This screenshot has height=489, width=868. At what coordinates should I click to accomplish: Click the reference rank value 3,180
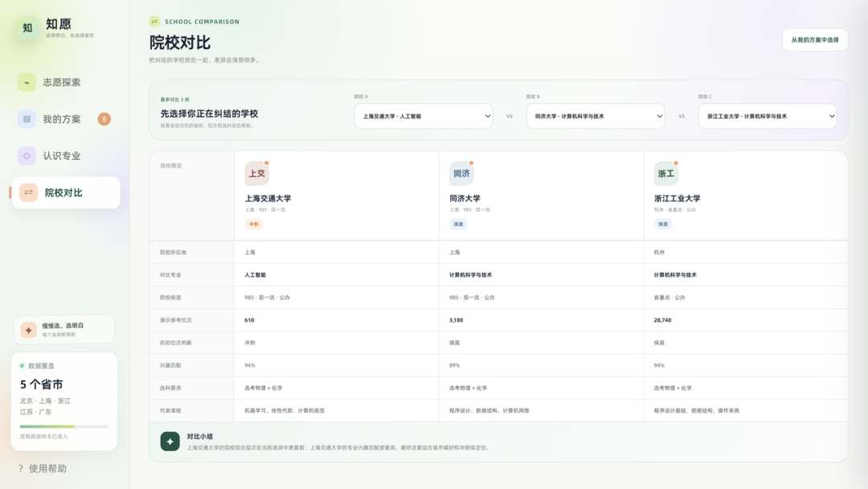(457, 320)
